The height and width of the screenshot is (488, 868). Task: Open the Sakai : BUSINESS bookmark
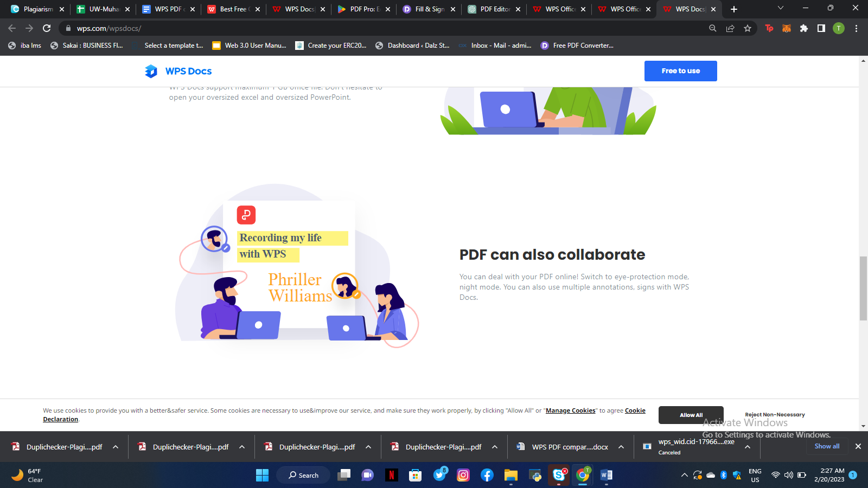pos(87,46)
